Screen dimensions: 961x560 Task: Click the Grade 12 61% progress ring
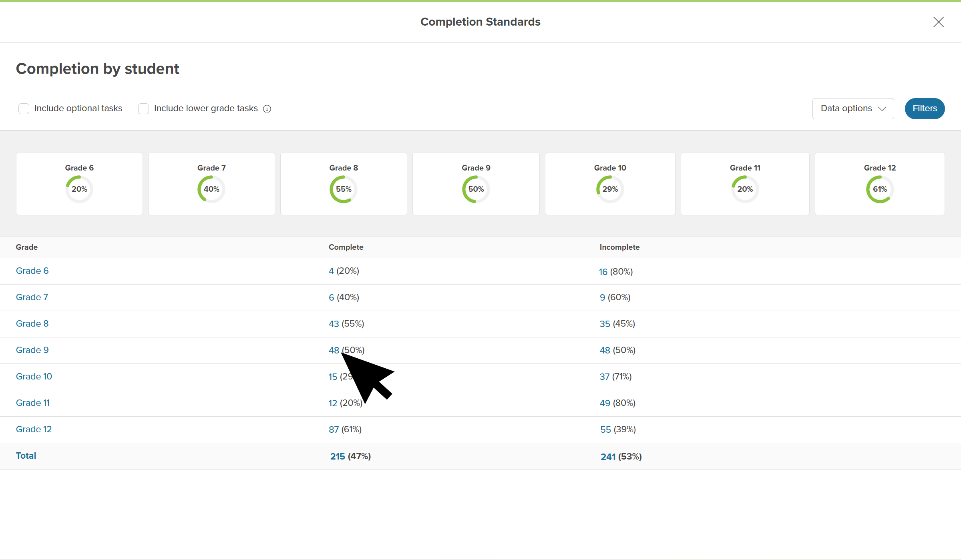(880, 189)
